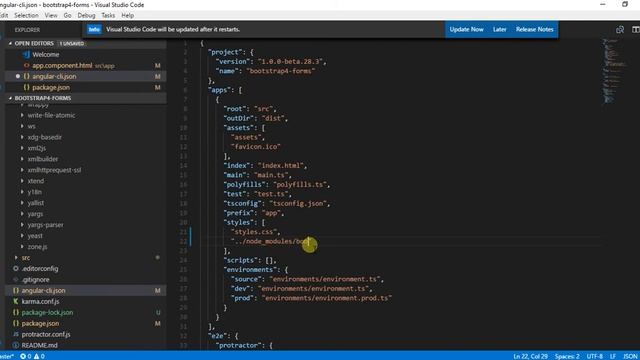Viewport: 640px width, 360px height.
Task: Expand the write-file-atomic folder
Action: coord(51,116)
